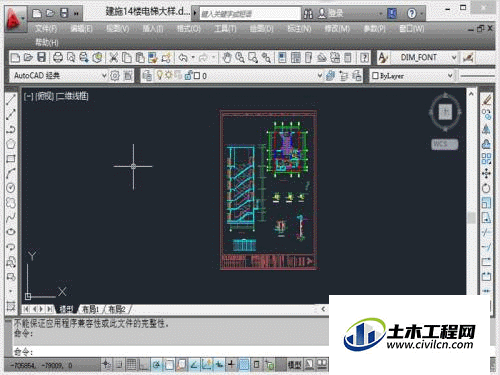This screenshot has width=500, height=375.
Task: Toggle Ortho mode in the status bar
Action: 144,365
